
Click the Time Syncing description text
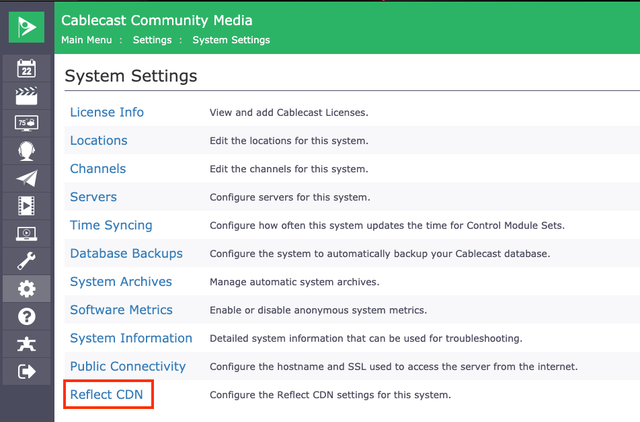tap(387, 225)
